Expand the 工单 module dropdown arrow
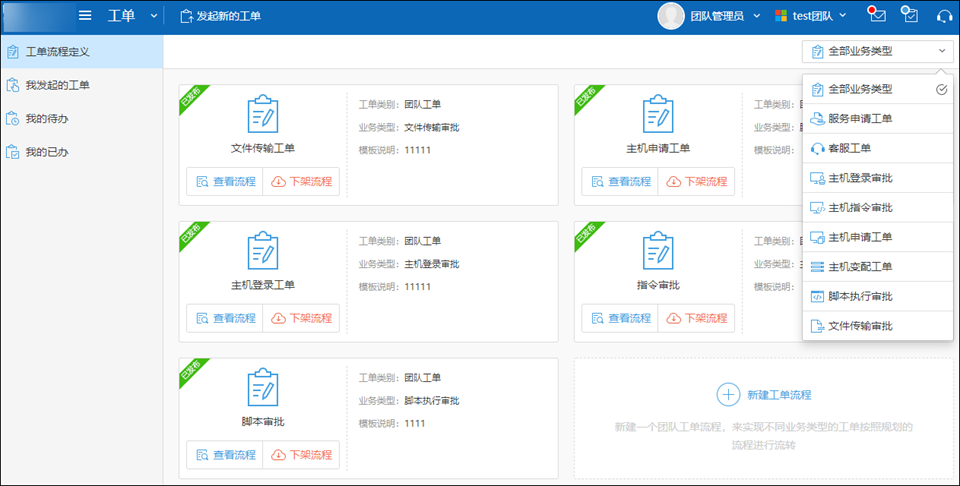The height and width of the screenshot is (486, 960). pyautogui.click(x=153, y=16)
